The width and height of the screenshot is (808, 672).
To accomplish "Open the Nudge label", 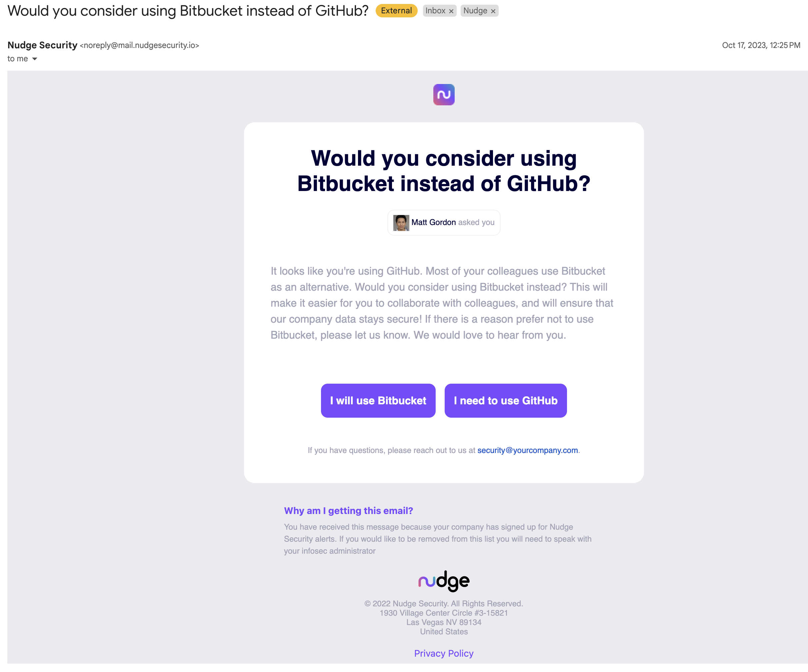I will point(475,11).
